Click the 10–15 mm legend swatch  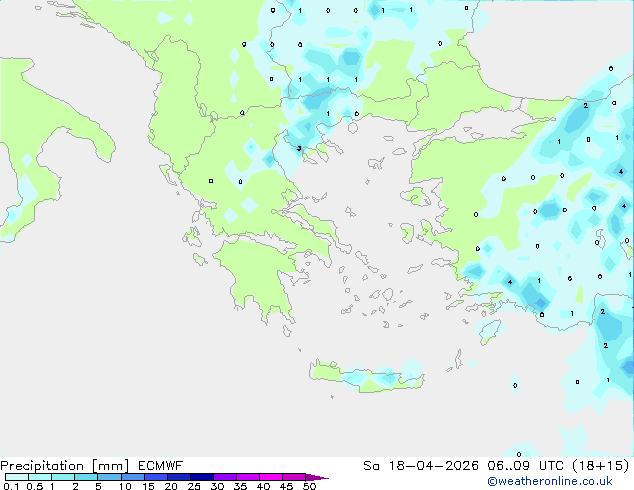[132, 477]
